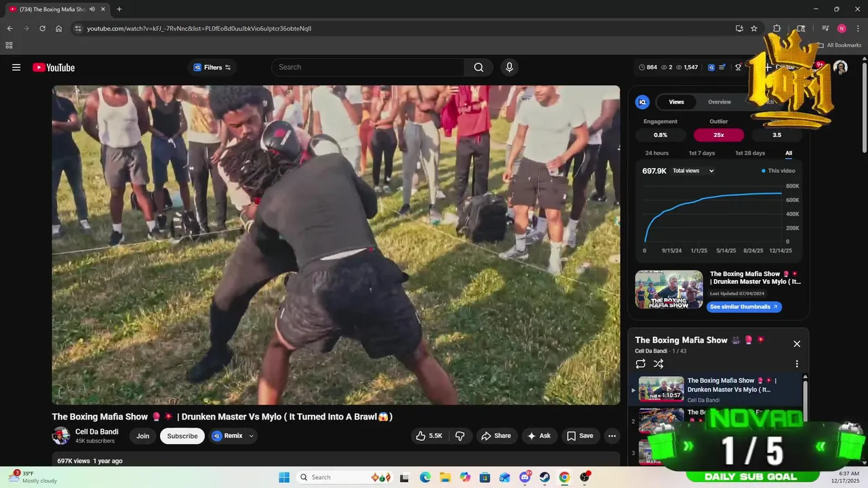Select the 1st 28 days range tab
The width and height of the screenshot is (868, 488).
(750, 153)
